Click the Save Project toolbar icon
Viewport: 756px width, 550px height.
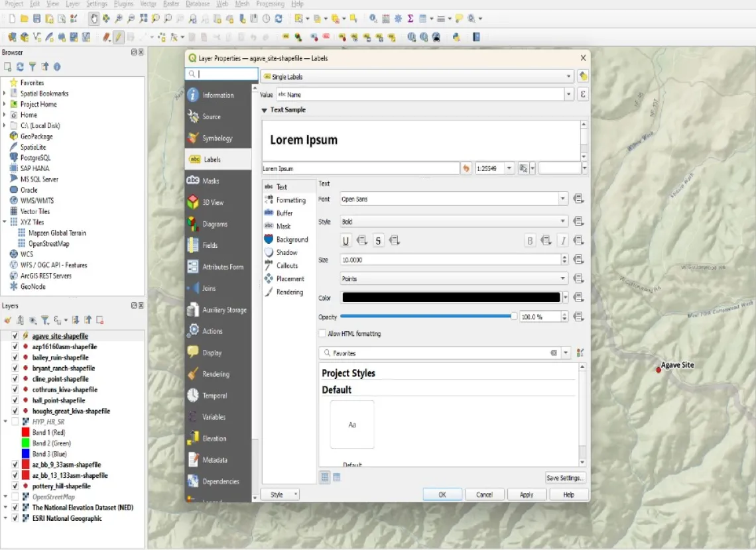tap(36, 19)
